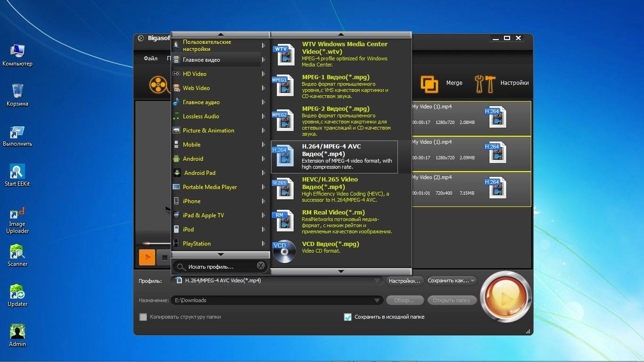Click the Merge icon in toolbar
This screenshot has width=644, height=362.
pyautogui.click(x=429, y=84)
